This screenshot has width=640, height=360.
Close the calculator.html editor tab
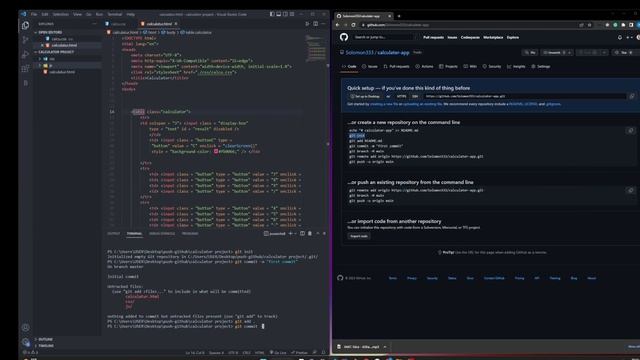pyautogui.click(x=176, y=24)
